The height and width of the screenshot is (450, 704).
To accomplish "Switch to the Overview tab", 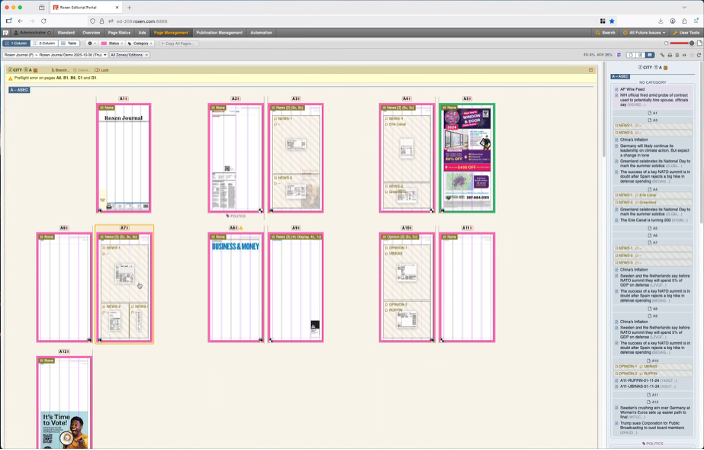I will coord(91,32).
